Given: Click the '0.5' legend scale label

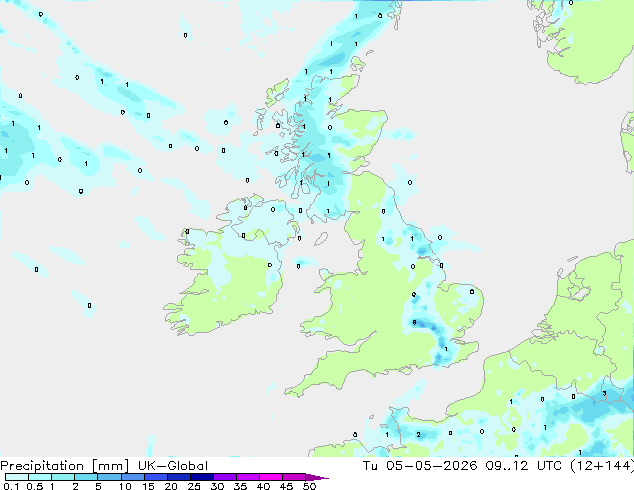Looking at the screenshot, I should click(35, 486).
